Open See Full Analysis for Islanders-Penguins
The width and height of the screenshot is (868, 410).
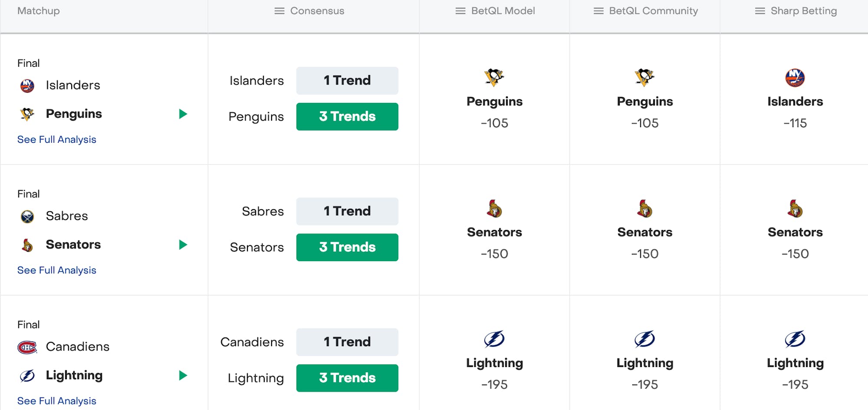point(57,140)
